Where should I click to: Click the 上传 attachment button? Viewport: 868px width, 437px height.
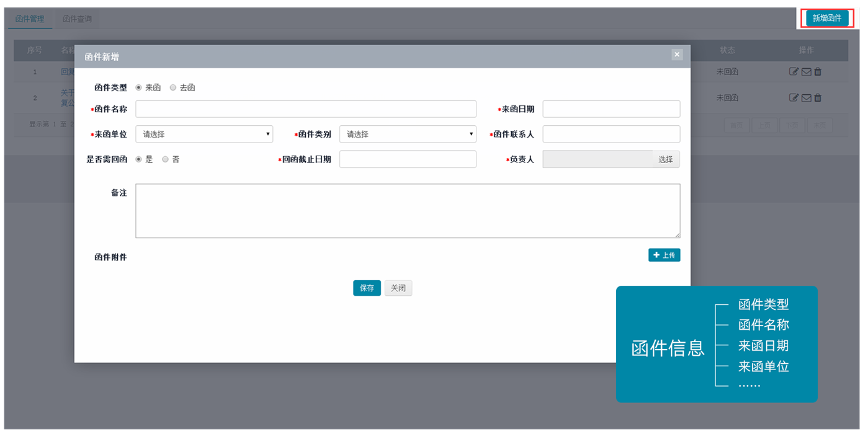pos(664,255)
